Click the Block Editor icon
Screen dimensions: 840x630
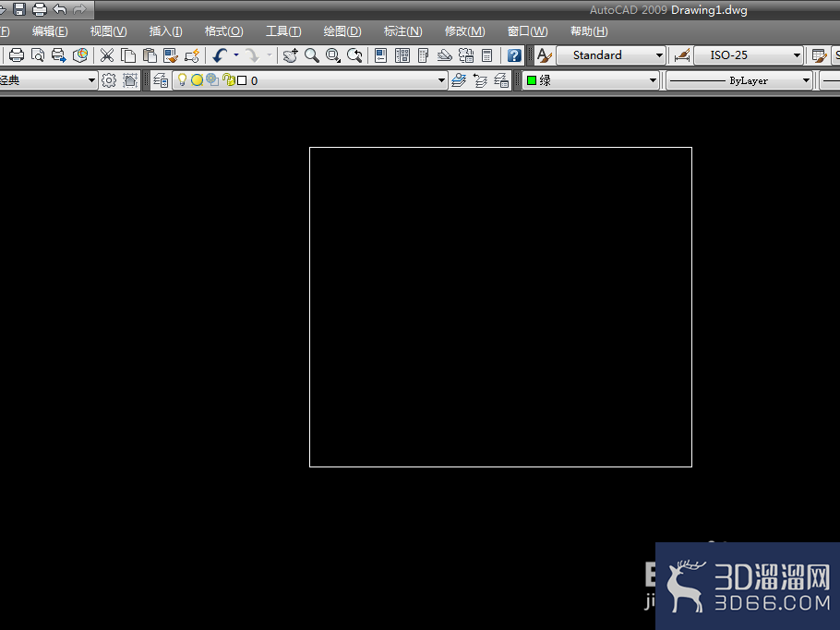(x=192, y=55)
